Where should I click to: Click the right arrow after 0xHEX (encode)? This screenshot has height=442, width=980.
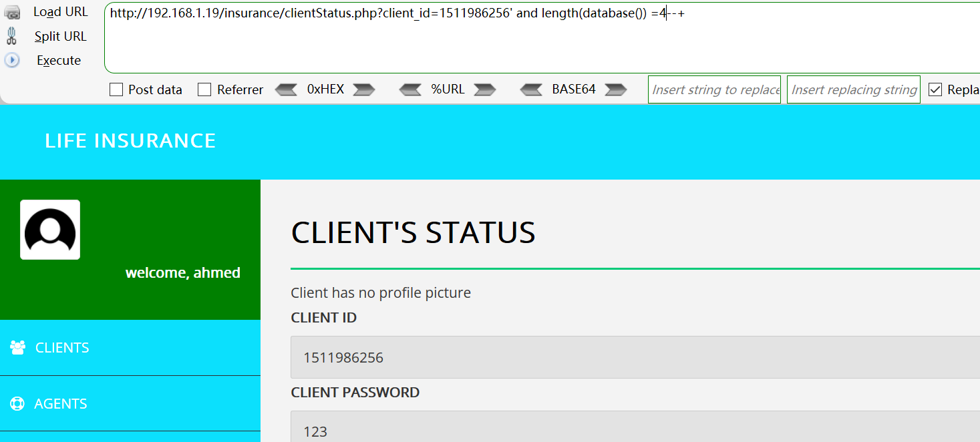point(364,89)
